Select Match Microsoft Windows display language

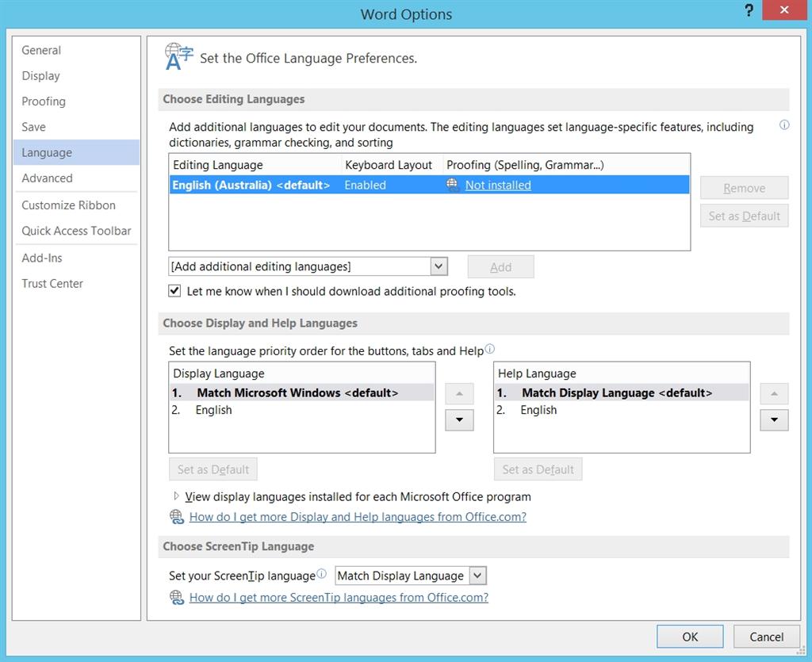[301, 393]
